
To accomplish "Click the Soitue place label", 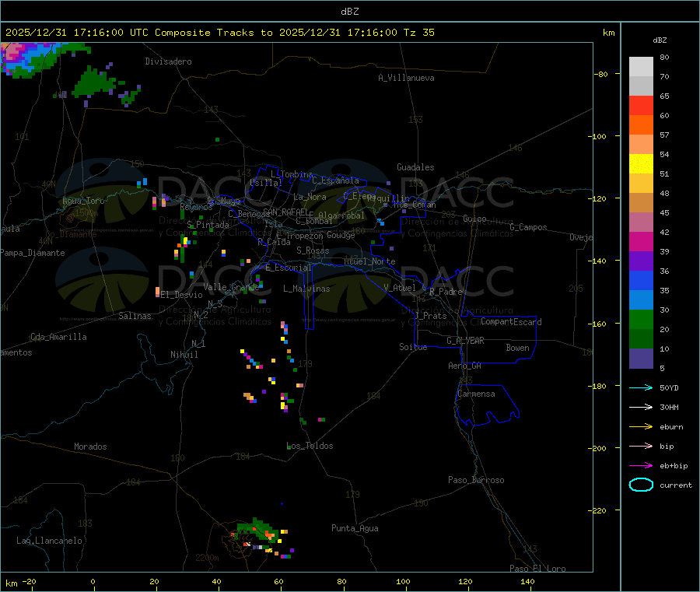I will click(x=413, y=347).
